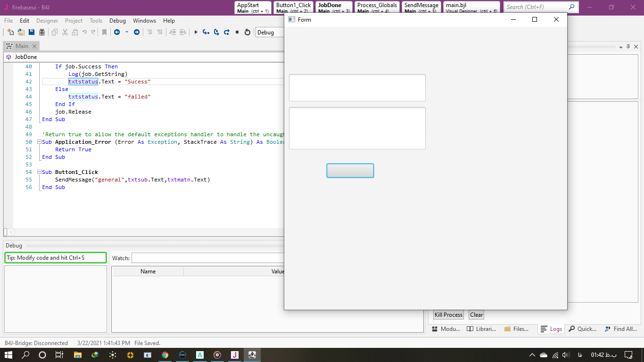Open the Debug build configuration dropdown
This screenshot has height=362, width=644.
(x=270, y=33)
